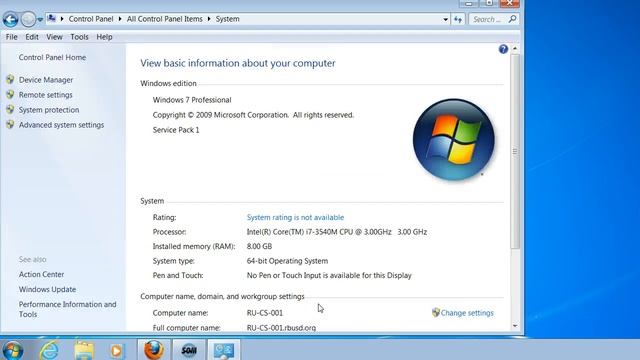Switch to the SOM app on taskbar

point(189,349)
